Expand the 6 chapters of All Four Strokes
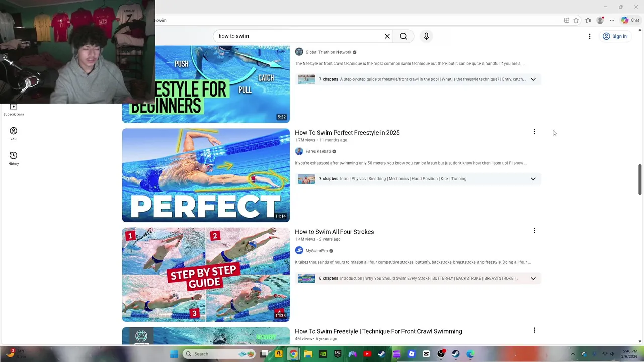Screen dimensions: 644x362 [x=533, y=278]
